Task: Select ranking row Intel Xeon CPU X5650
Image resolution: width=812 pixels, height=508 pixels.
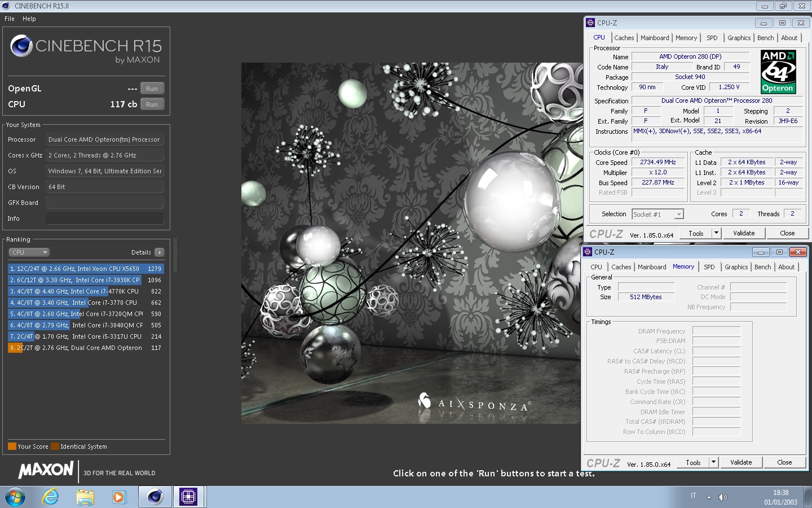Action: point(86,269)
